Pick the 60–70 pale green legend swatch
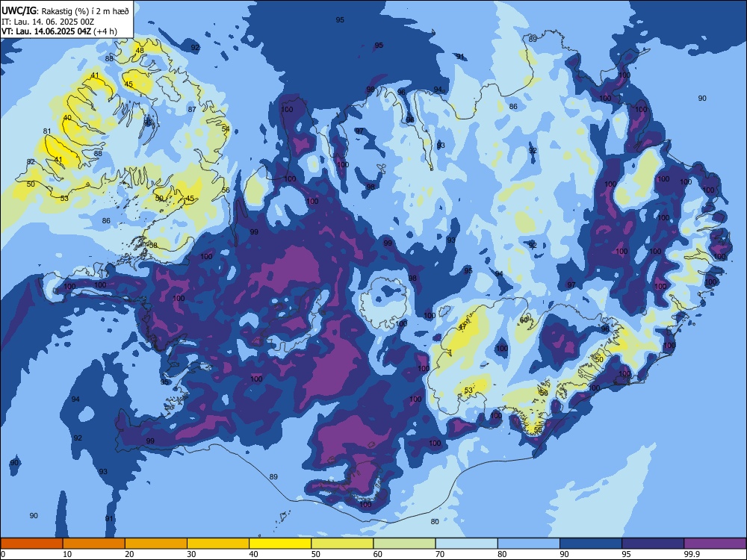Viewport: 747px width, 560px height. click(x=404, y=544)
